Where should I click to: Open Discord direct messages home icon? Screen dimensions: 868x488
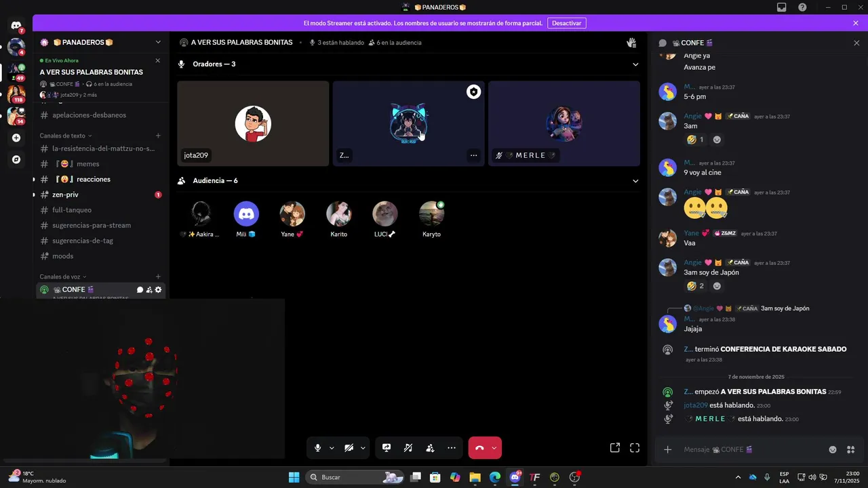(x=16, y=26)
